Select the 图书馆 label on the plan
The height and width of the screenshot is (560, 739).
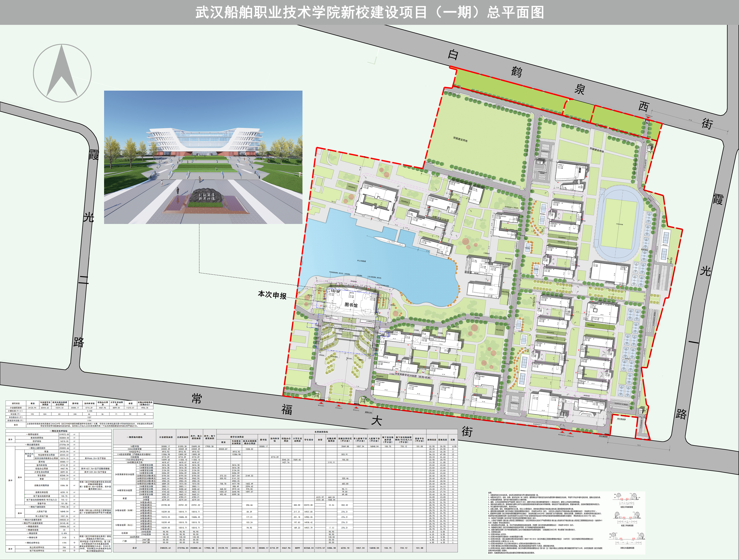pyautogui.click(x=351, y=305)
